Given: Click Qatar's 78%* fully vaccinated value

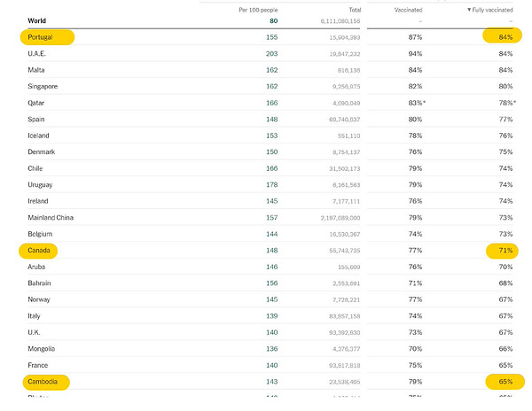Looking at the screenshot, I should [x=507, y=103].
